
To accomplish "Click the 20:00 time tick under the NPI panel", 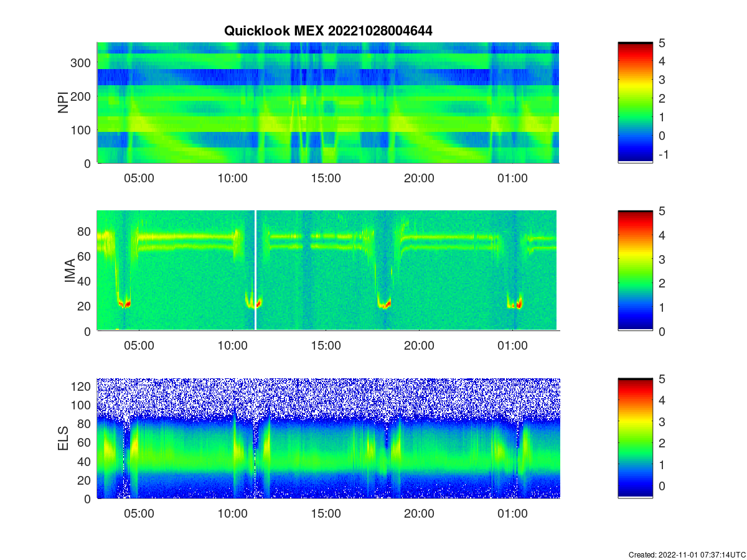I will click(x=419, y=178).
